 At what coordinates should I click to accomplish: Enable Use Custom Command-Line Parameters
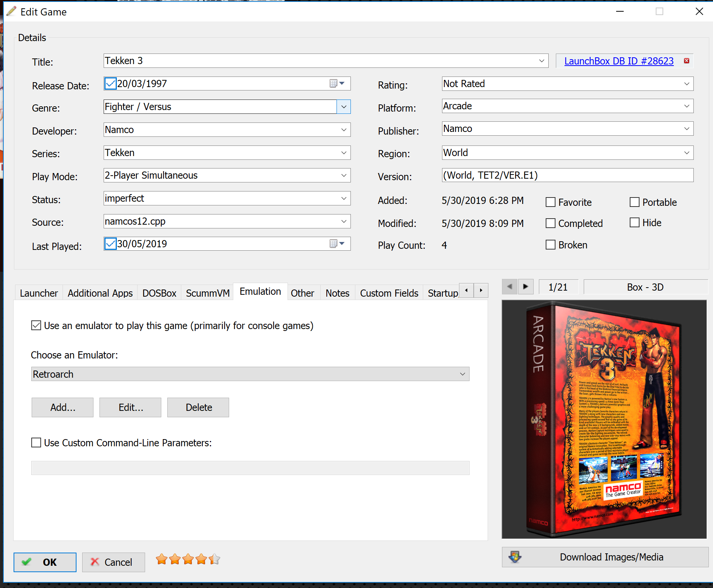pos(36,443)
